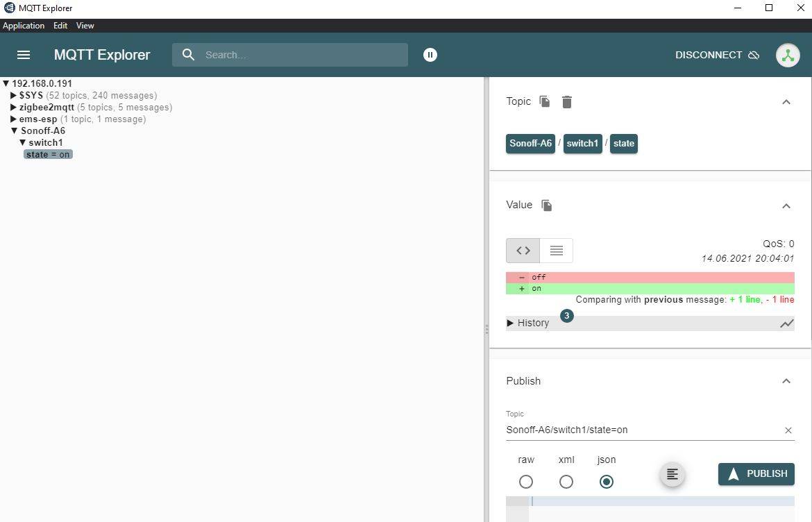Collapse the Sonoff-A6 tree node
The width and height of the screenshot is (812, 522).
tap(15, 131)
